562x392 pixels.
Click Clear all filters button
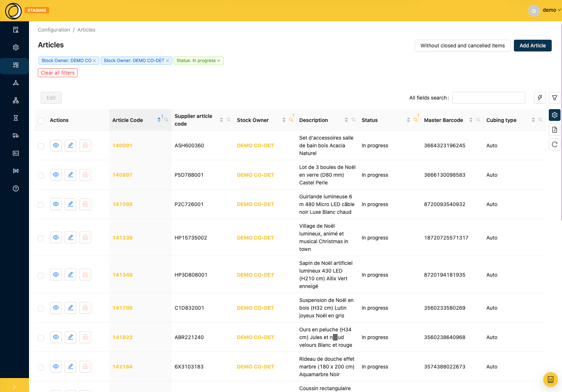[58, 73]
